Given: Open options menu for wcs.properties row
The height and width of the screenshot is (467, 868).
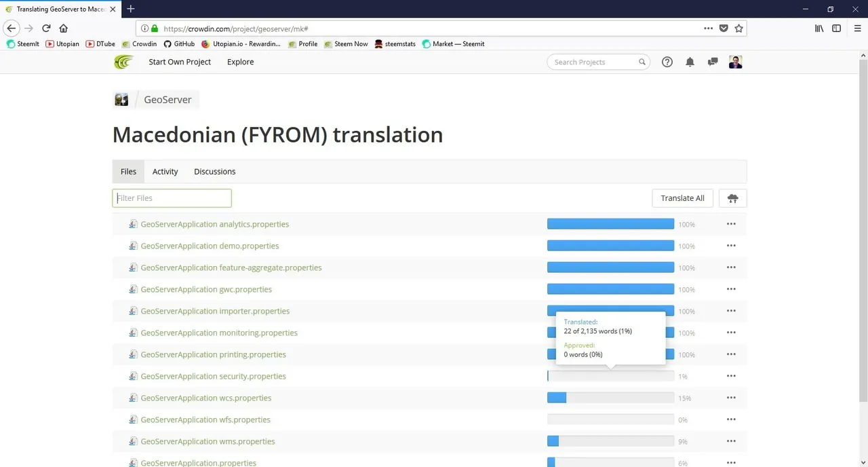Looking at the screenshot, I should (x=731, y=398).
